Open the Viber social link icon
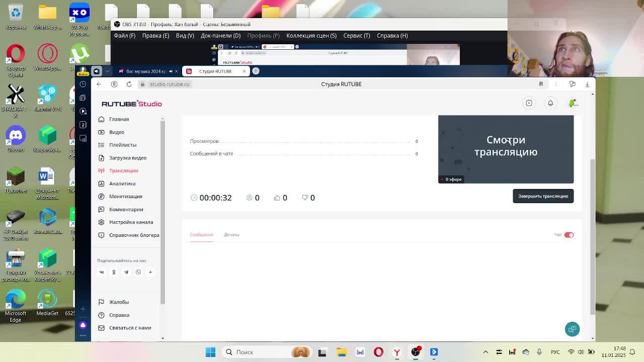Screen dimensions: 644x362 tap(138, 272)
